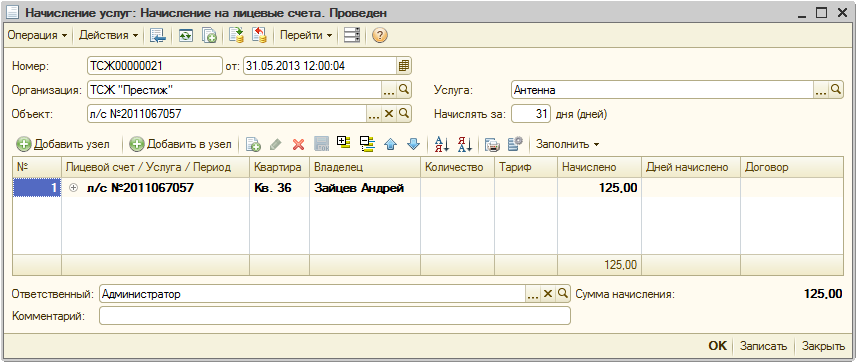Click the Добавить узел button
This screenshot has height=362, width=856.
63,144
